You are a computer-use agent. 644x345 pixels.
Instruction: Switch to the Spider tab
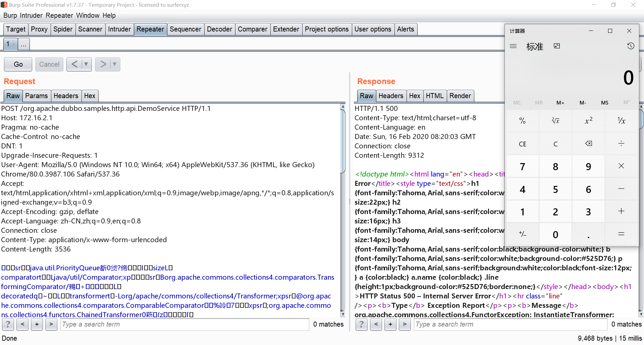63,29
